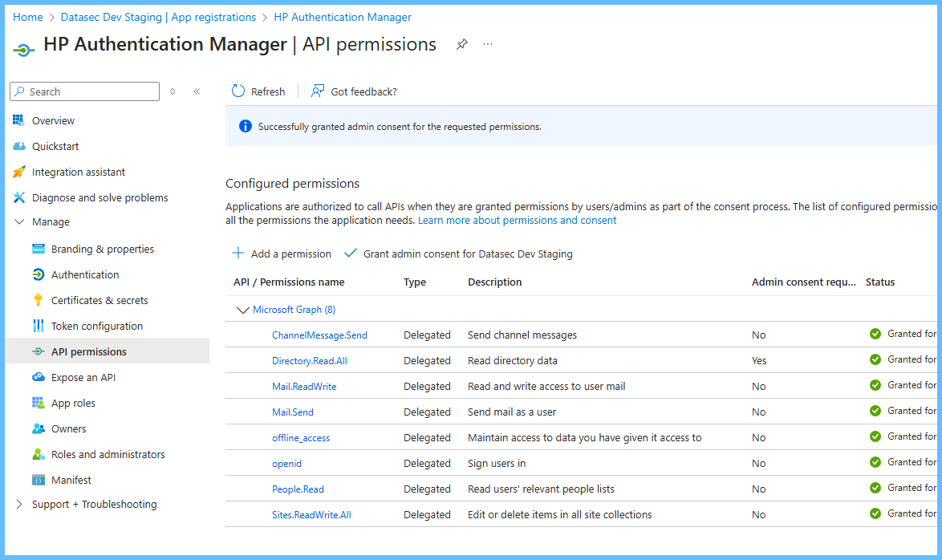Click the Branding & properties icon
The image size is (942, 560).
[x=39, y=249]
